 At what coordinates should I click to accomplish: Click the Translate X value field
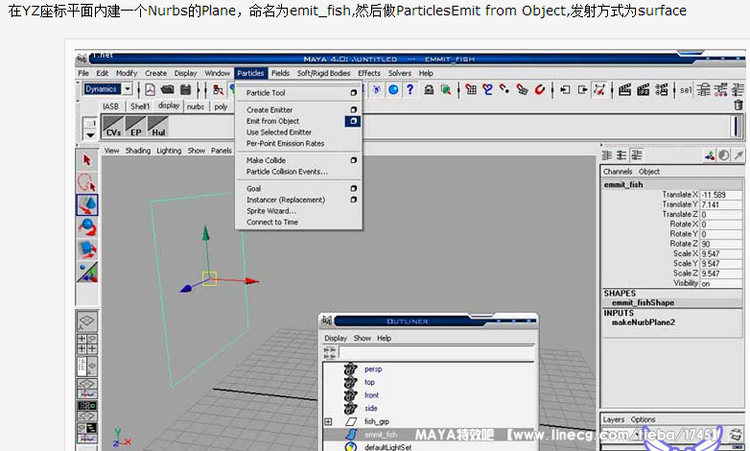pos(721,195)
